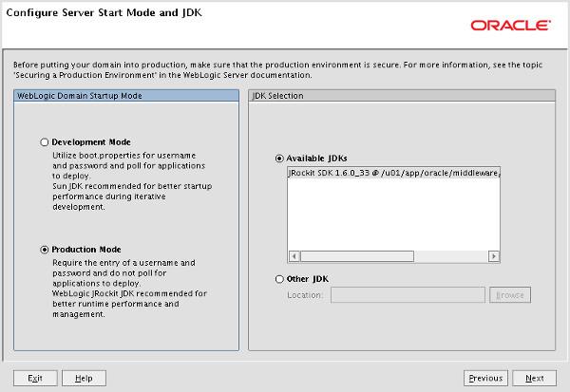This screenshot has height=392, width=570.
Task: Choose the Available JDKs option
Action: pyautogui.click(x=279, y=159)
